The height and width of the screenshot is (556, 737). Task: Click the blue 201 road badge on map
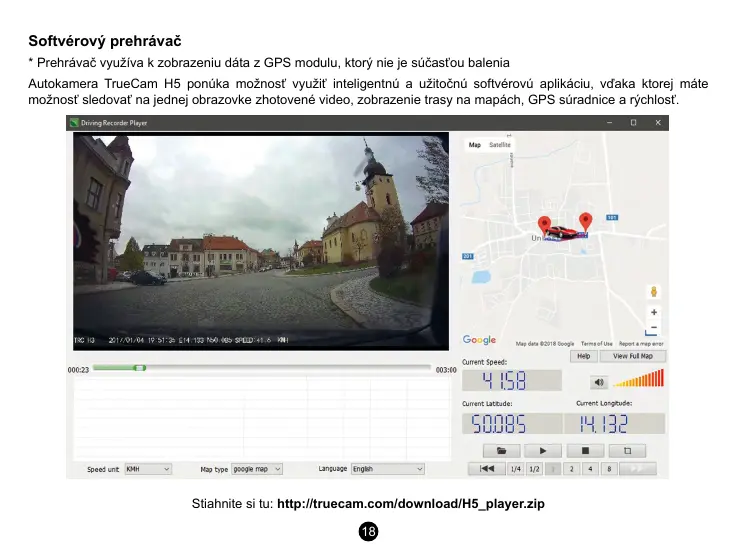pos(468,257)
